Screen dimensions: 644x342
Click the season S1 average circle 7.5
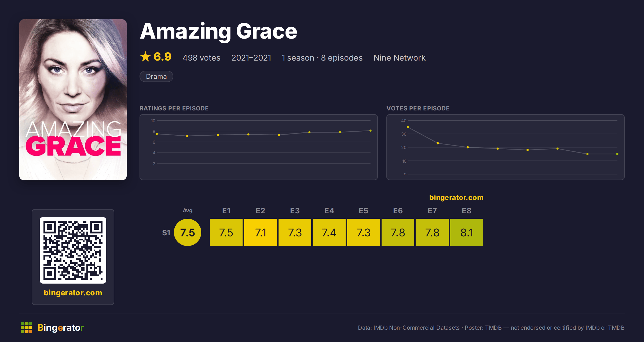188,232
